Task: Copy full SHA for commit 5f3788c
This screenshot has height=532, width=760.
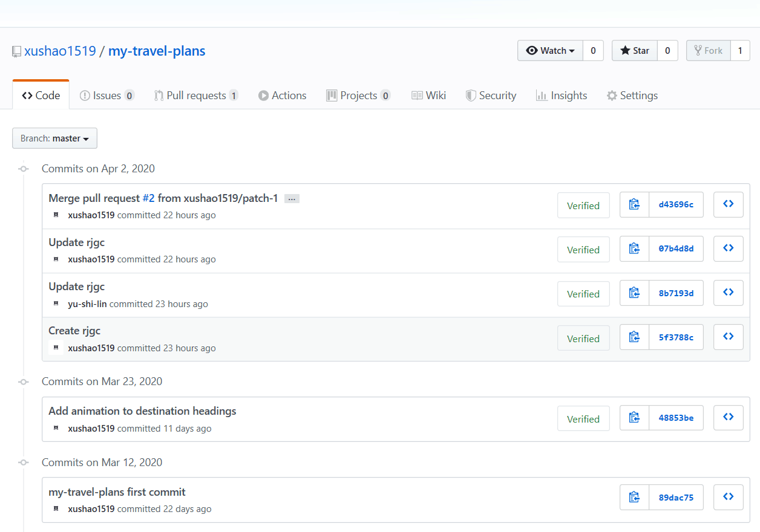Action: 634,337
